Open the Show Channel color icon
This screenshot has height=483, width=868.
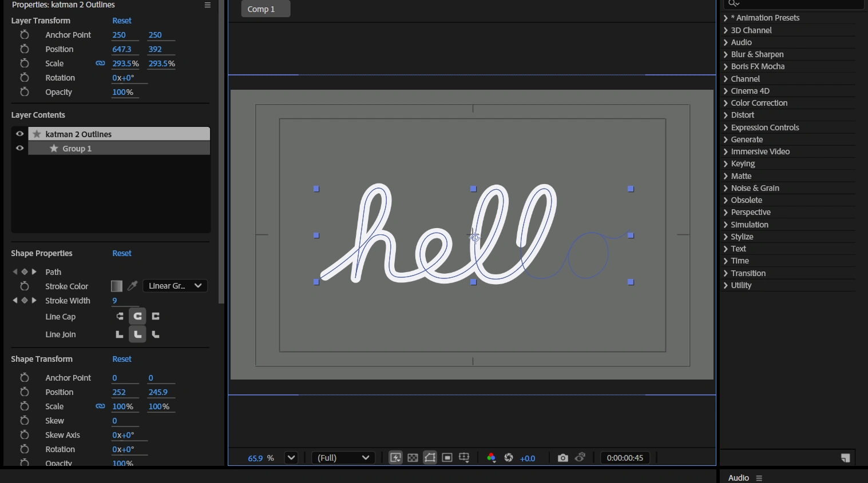tap(491, 458)
